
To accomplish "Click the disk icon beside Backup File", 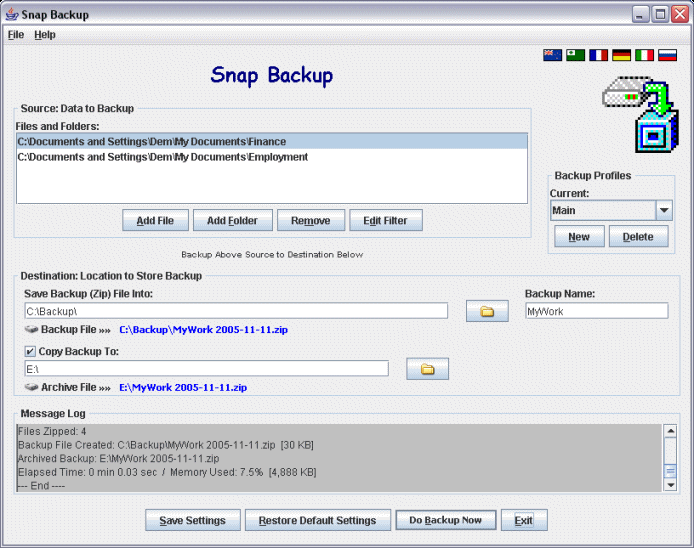I will (x=31, y=329).
